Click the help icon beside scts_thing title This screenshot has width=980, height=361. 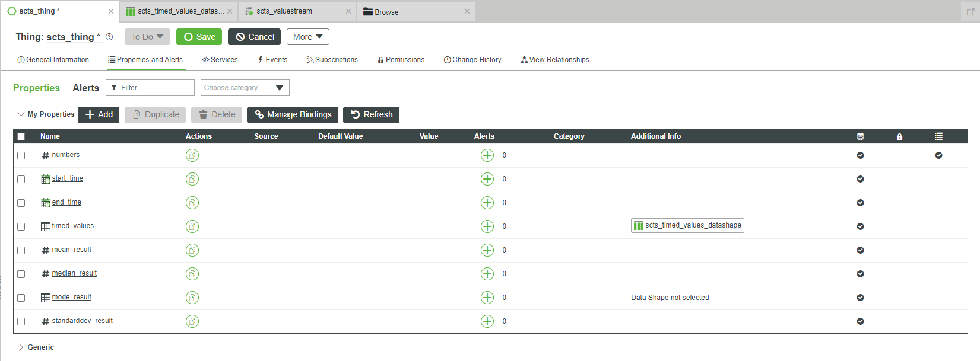(109, 37)
